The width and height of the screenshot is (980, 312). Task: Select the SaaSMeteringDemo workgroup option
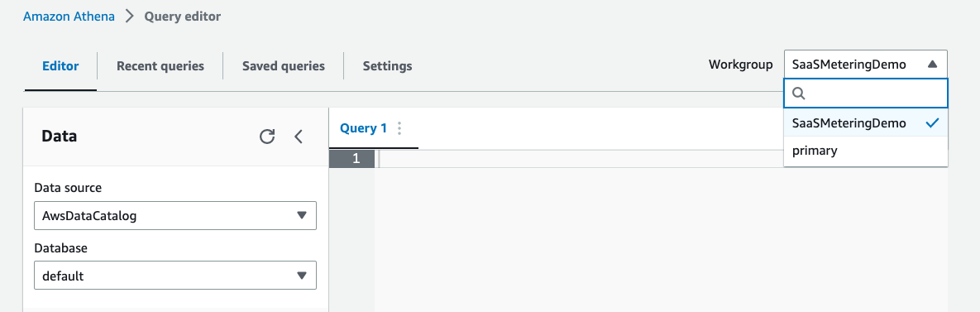866,123
